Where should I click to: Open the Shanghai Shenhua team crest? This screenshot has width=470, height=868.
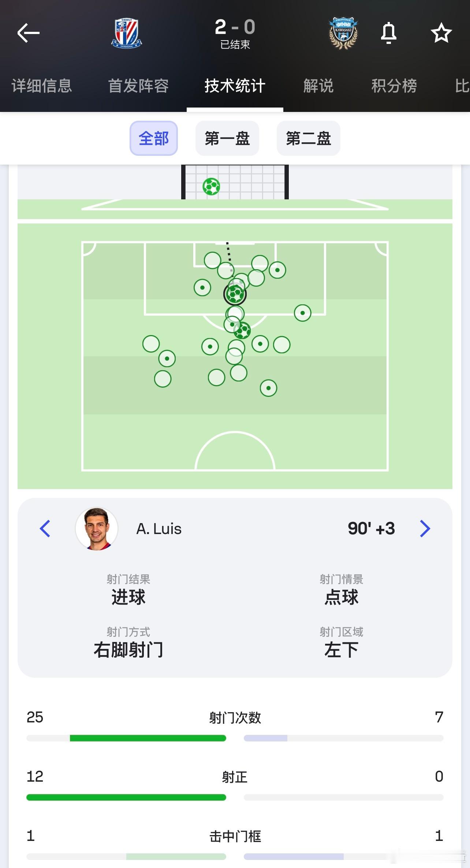click(x=127, y=33)
